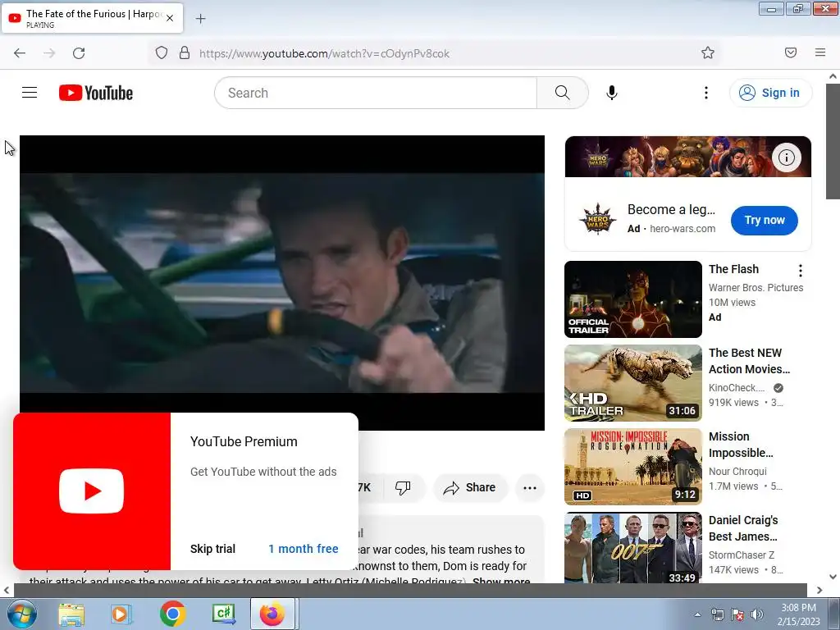Click KinoCheck channel name
The height and width of the screenshot is (630, 840).
coord(737,388)
